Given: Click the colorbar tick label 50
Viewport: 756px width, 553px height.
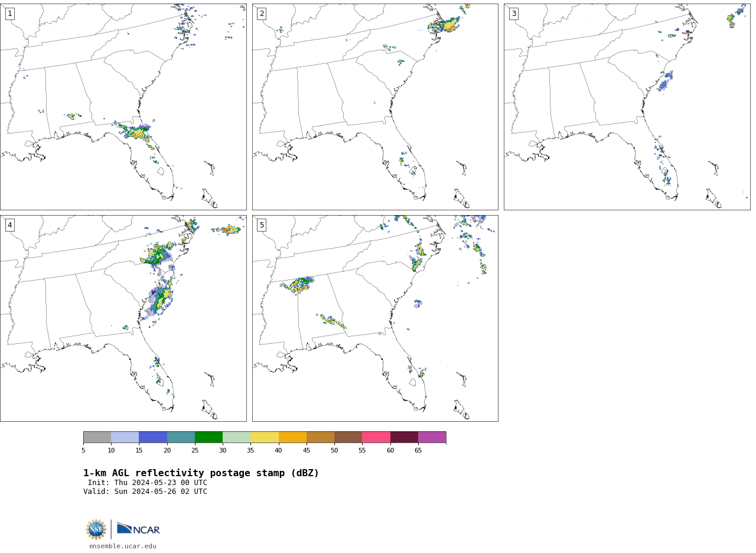Looking at the screenshot, I should click(x=334, y=451).
